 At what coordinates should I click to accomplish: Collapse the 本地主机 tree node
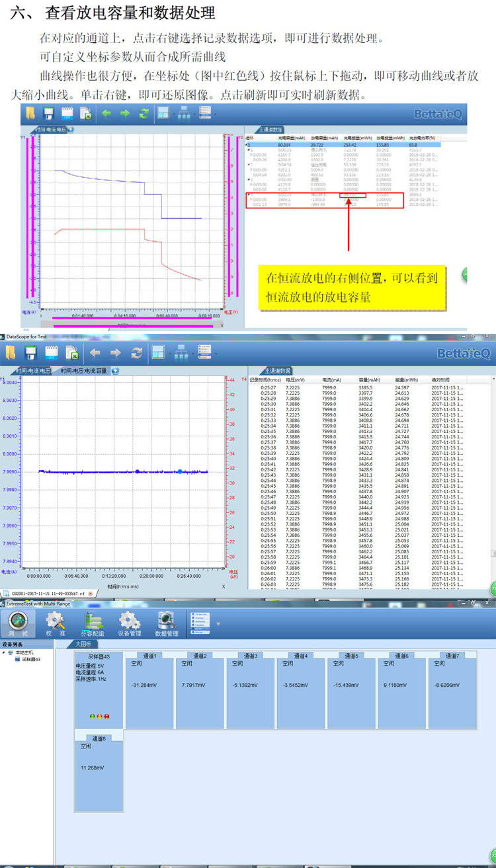click(x=3, y=652)
